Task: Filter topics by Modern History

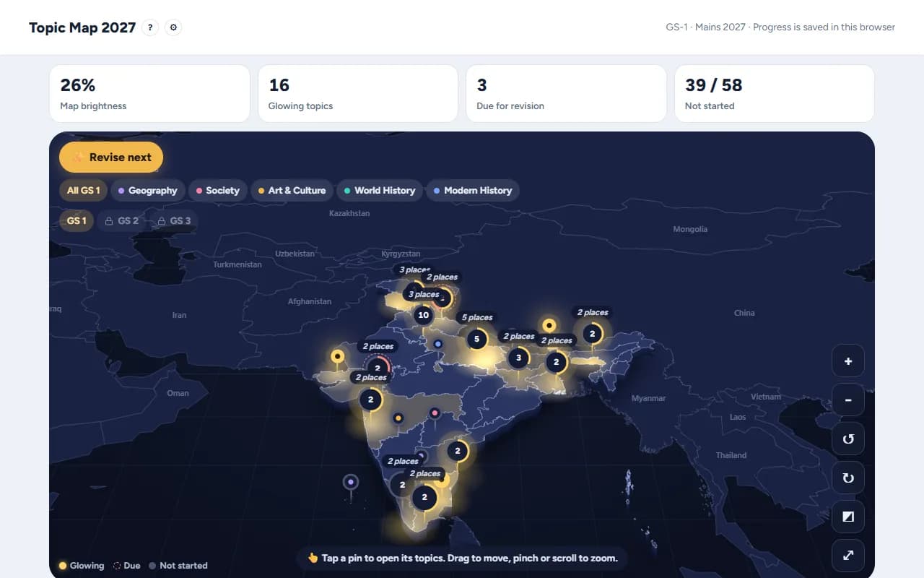Action: (473, 191)
